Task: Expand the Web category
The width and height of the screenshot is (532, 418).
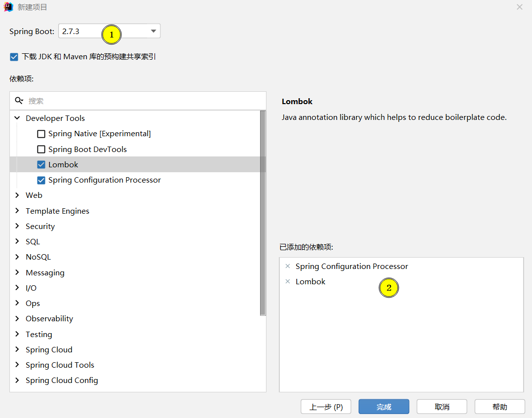Action: [x=17, y=195]
